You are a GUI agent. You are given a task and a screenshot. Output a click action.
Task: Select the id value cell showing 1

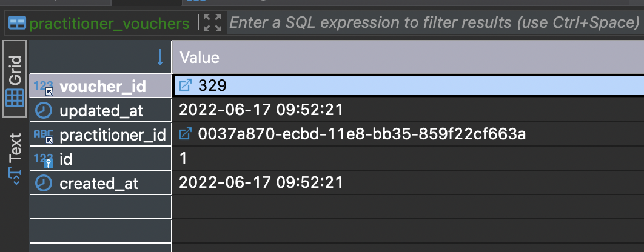click(408, 158)
